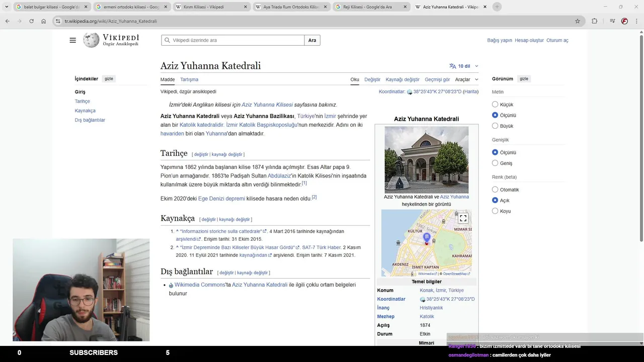
Task: Open the media control icon in the toolbar
Action: click(612, 21)
